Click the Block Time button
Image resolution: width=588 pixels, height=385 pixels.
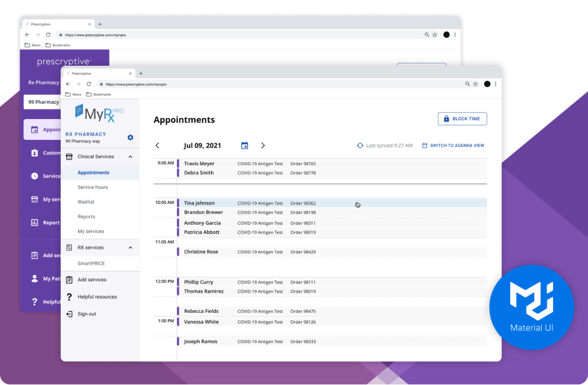[462, 118]
